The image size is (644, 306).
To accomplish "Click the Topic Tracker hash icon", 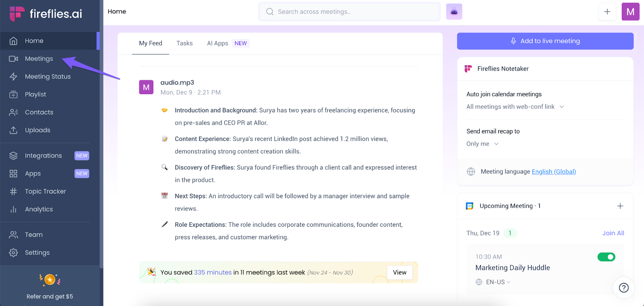I will pos(13,191).
